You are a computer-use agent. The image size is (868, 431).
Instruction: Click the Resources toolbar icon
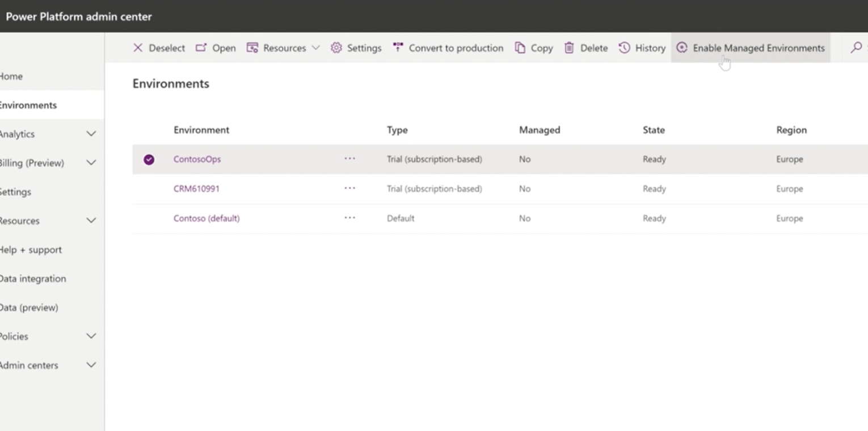[251, 48]
